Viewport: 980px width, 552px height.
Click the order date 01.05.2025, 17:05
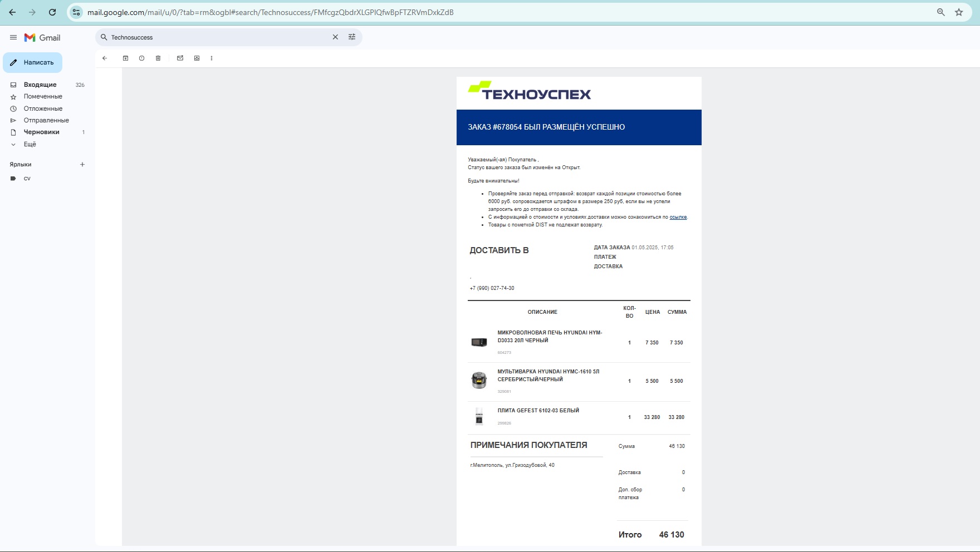coord(653,248)
